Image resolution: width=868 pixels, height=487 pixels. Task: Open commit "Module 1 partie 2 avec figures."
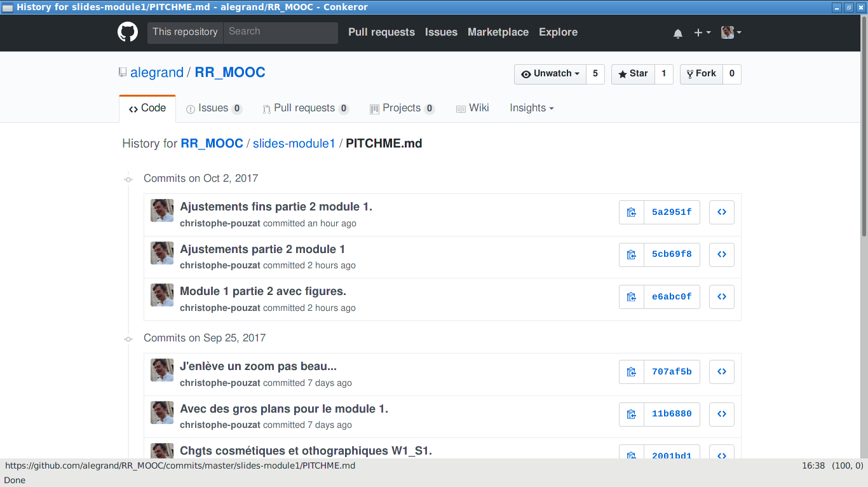coord(262,292)
